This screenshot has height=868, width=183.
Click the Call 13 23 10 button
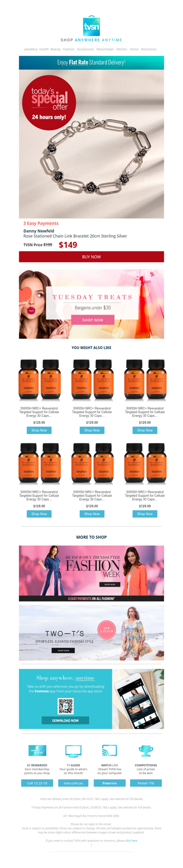pyautogui.click(x=37, y=783)
